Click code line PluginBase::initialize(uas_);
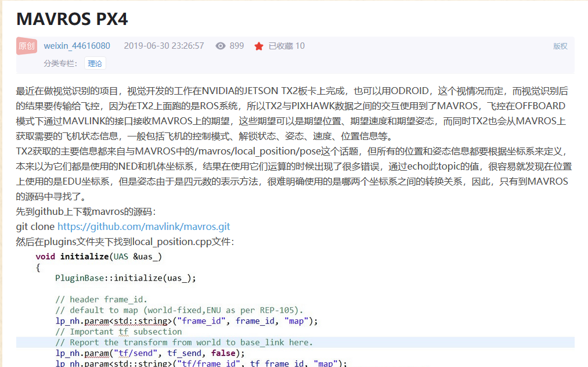 tap(125, 278)
